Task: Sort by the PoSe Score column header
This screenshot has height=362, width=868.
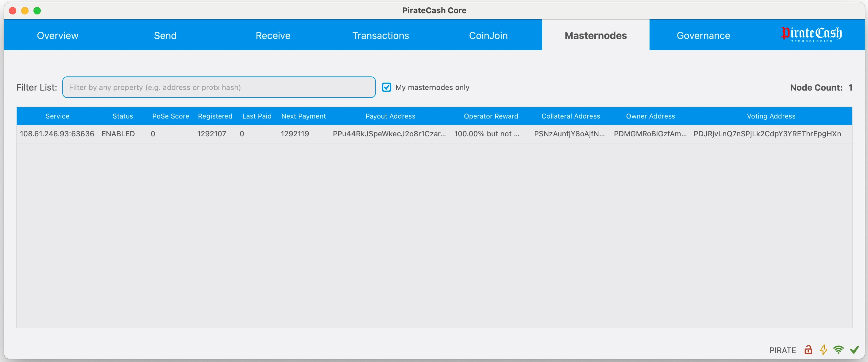Action: 171,116
